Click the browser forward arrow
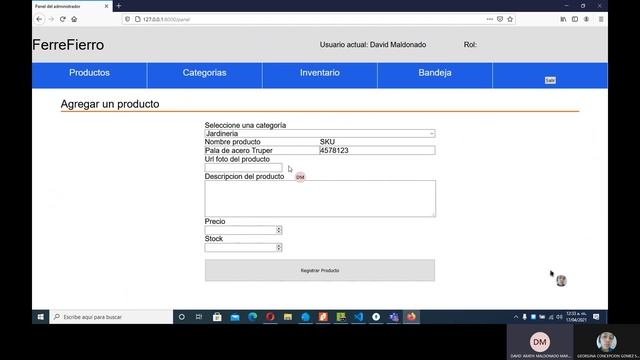The width and height of the screenshot is (640, 360). click(x=51, y=19)
